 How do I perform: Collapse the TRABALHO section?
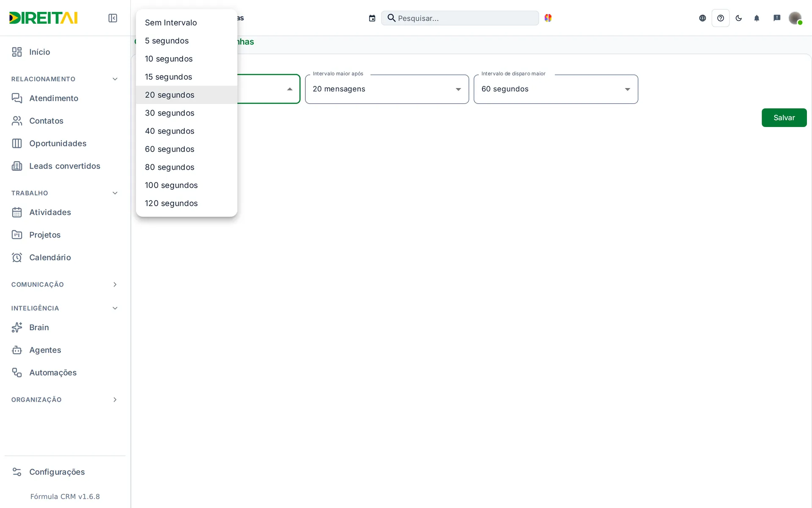[x=65, y=193]
